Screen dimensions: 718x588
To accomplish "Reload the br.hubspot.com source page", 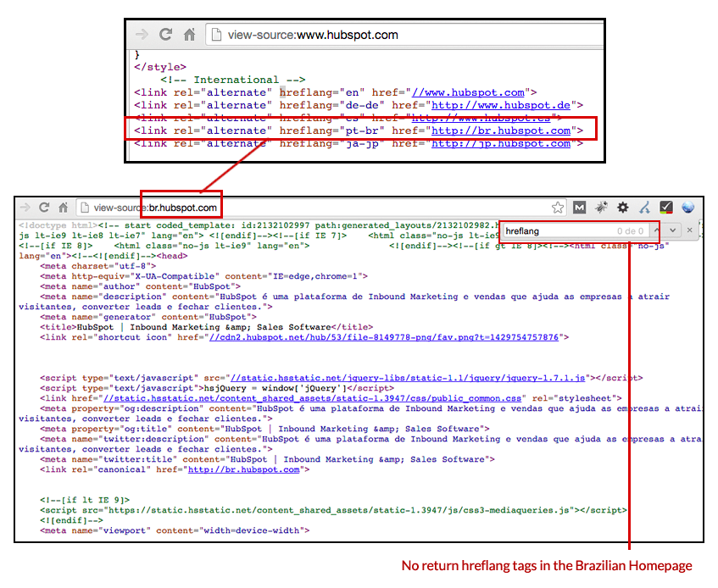I will tap(44, 208).
